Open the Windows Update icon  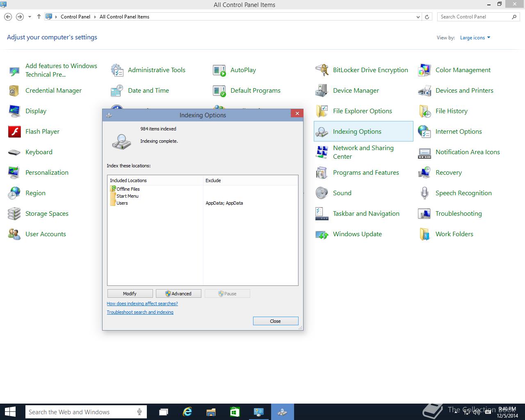click(x=322, y=234)
